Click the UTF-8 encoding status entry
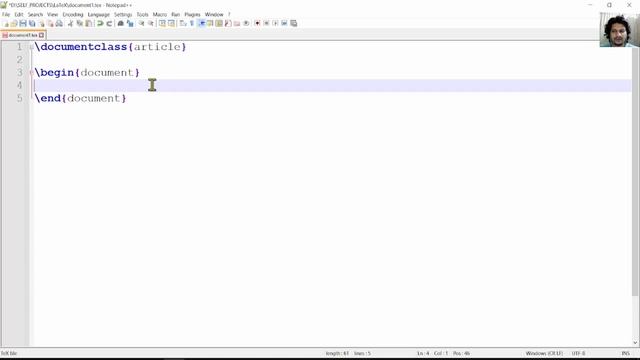This screenshot has width=640, height=360. (x=578, y=353)
